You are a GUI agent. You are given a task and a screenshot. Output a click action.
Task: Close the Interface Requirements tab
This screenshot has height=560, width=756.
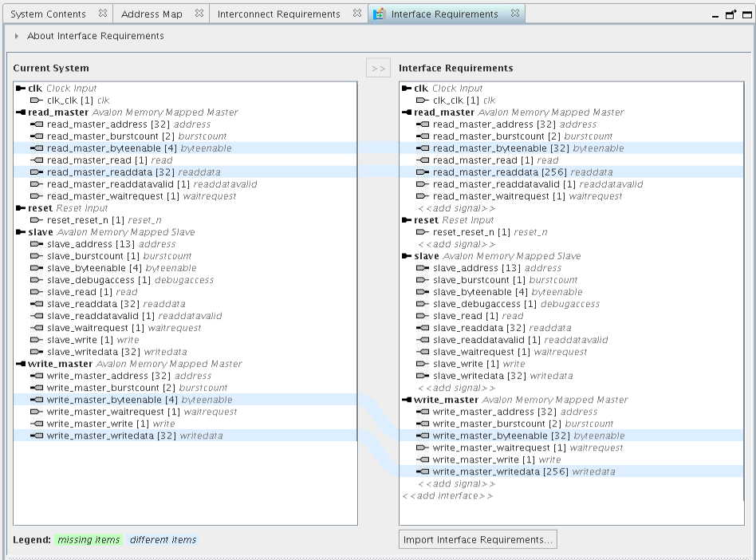coord(515,14)
